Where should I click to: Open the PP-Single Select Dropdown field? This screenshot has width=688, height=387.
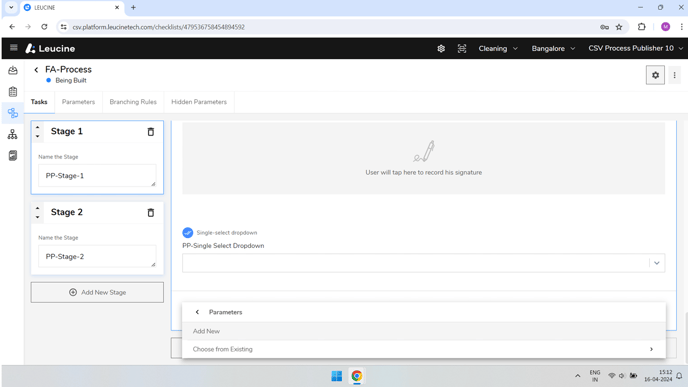pyautogui.click(x=423, y=263)
